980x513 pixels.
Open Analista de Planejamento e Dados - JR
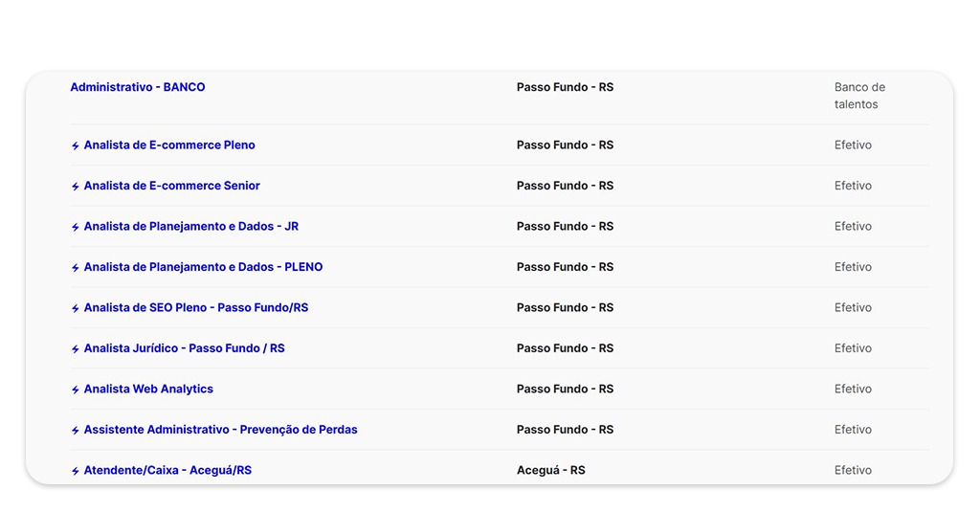pyautogui.click(x=190, y=227)
